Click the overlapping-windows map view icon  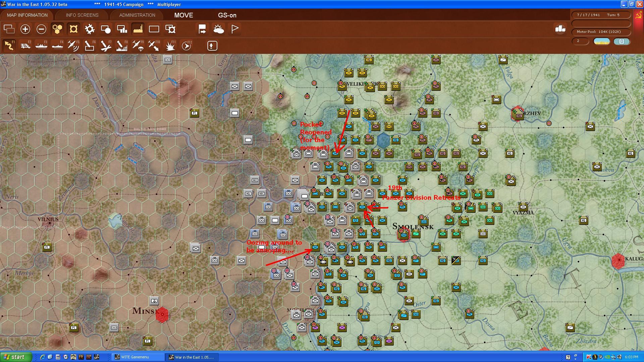click(9, 29)
